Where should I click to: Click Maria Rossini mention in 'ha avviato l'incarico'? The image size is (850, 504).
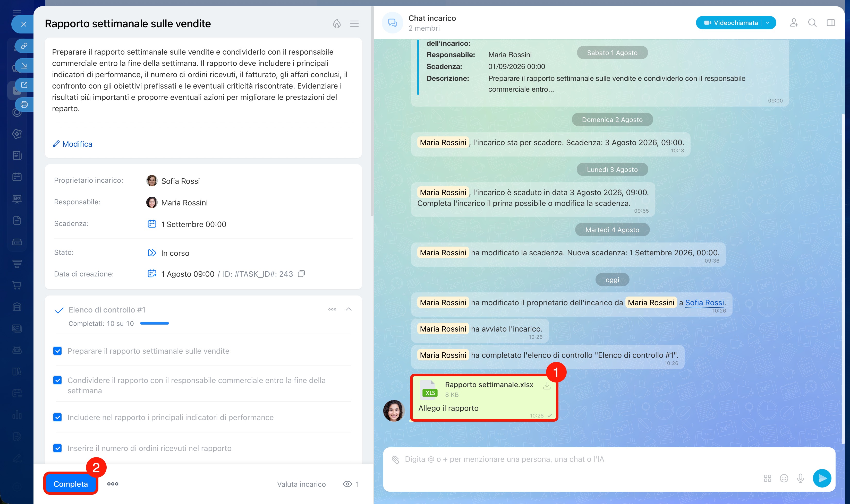click(x=443, y=329)
